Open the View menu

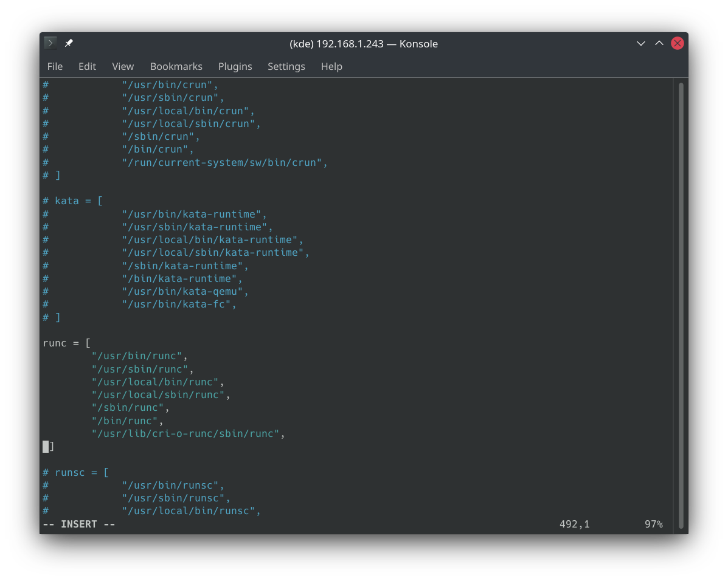(123, 66)
